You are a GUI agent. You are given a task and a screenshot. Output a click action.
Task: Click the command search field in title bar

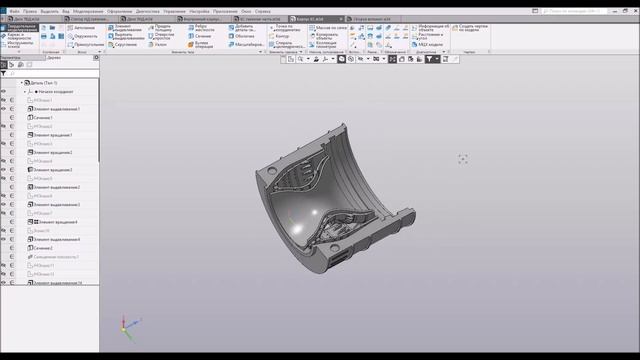tap(573, 11)
